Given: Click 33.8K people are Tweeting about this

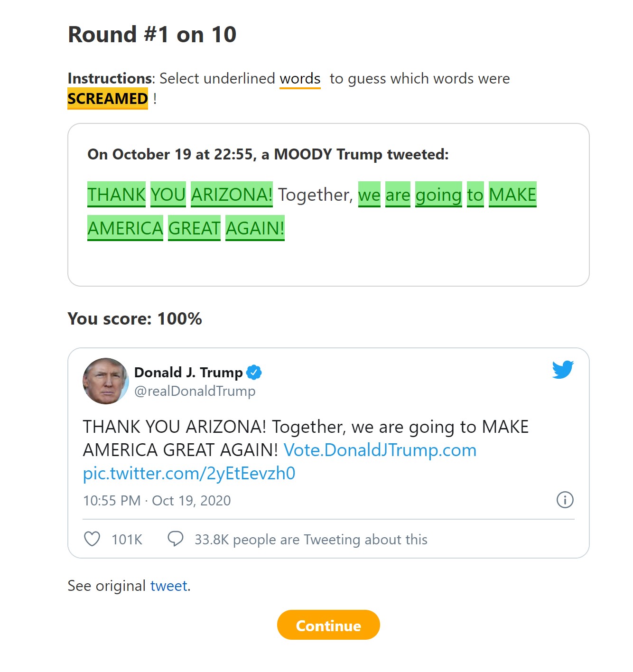Looking at the screenshot, I should pos(311,540).
